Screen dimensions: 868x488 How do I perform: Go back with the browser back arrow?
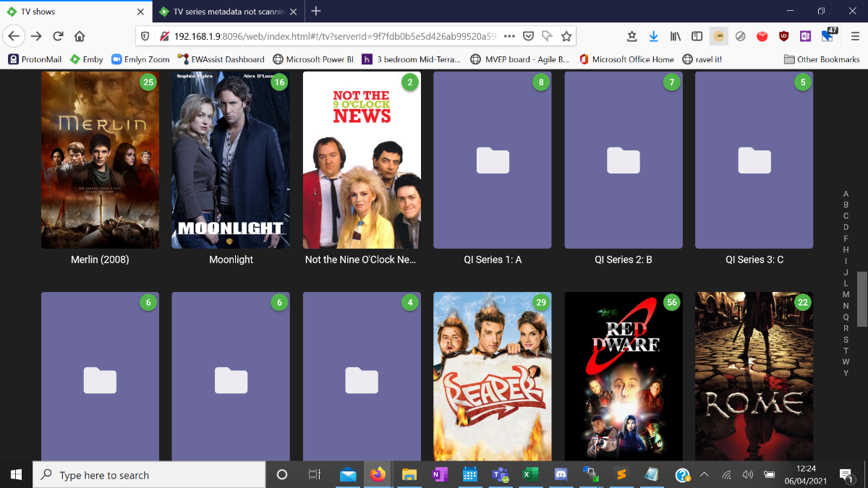[14, 36]
